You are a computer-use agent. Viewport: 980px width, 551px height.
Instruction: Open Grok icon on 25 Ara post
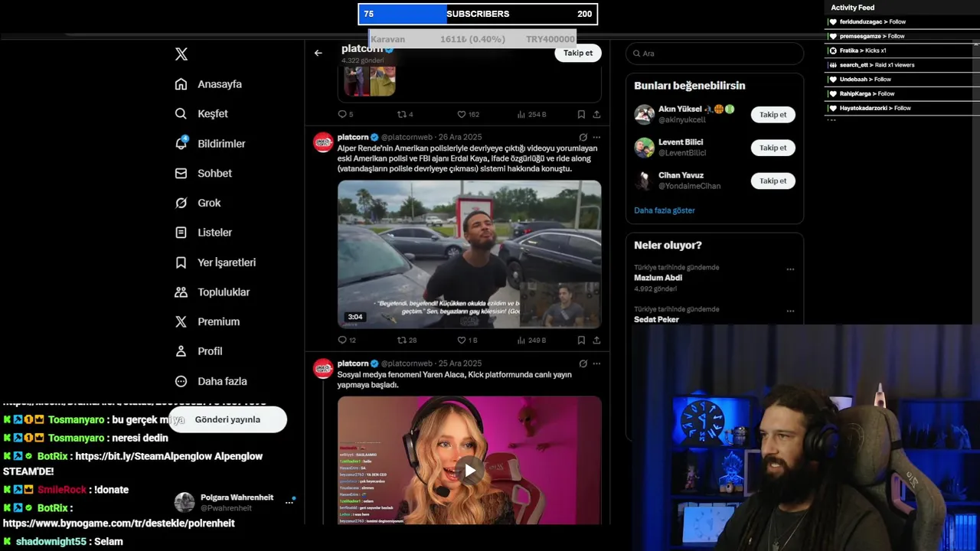pyautogui.click(x=583, y=364)
